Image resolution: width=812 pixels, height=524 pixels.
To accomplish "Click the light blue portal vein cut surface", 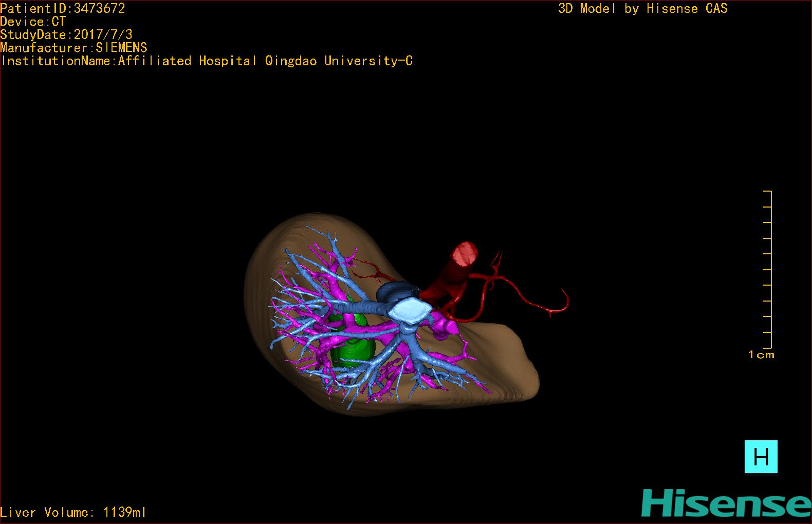I will click(410, 310).
